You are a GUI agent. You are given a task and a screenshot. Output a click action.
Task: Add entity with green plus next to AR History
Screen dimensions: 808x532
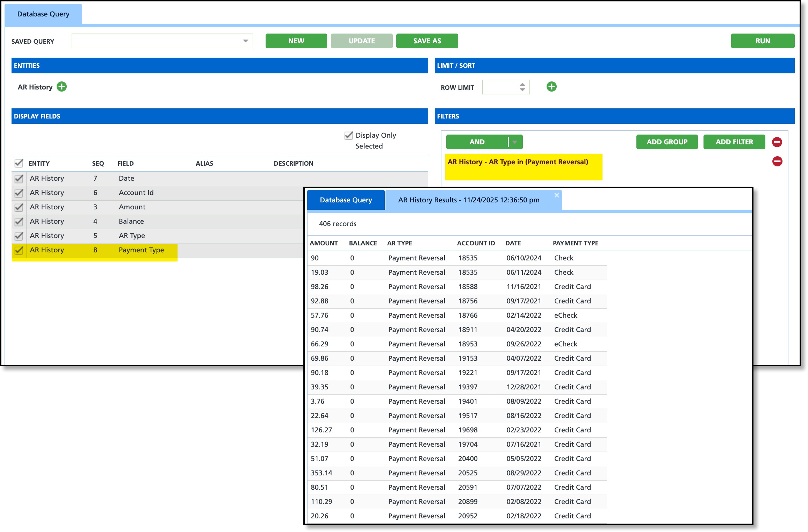coord(62,87)
